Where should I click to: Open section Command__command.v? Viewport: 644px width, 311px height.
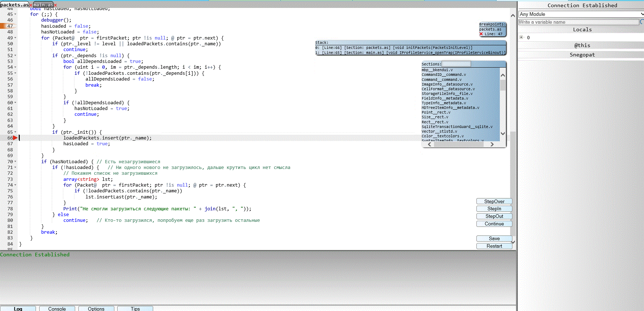[442, 79]
